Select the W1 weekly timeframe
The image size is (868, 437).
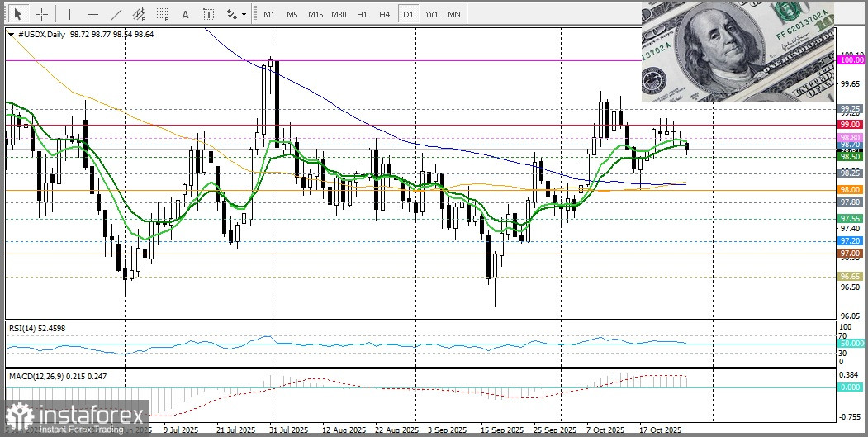431,14
